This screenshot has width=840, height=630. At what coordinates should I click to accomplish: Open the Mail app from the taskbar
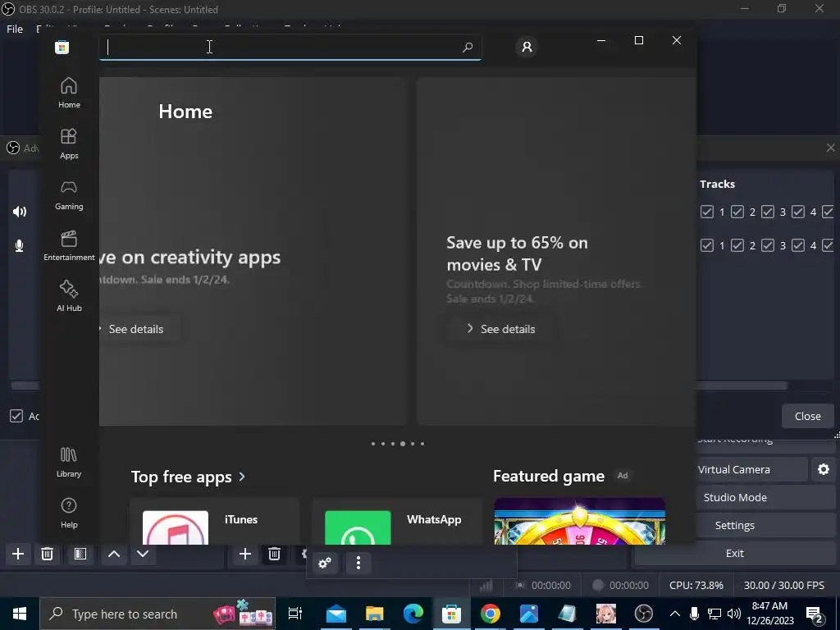point(336,614)
